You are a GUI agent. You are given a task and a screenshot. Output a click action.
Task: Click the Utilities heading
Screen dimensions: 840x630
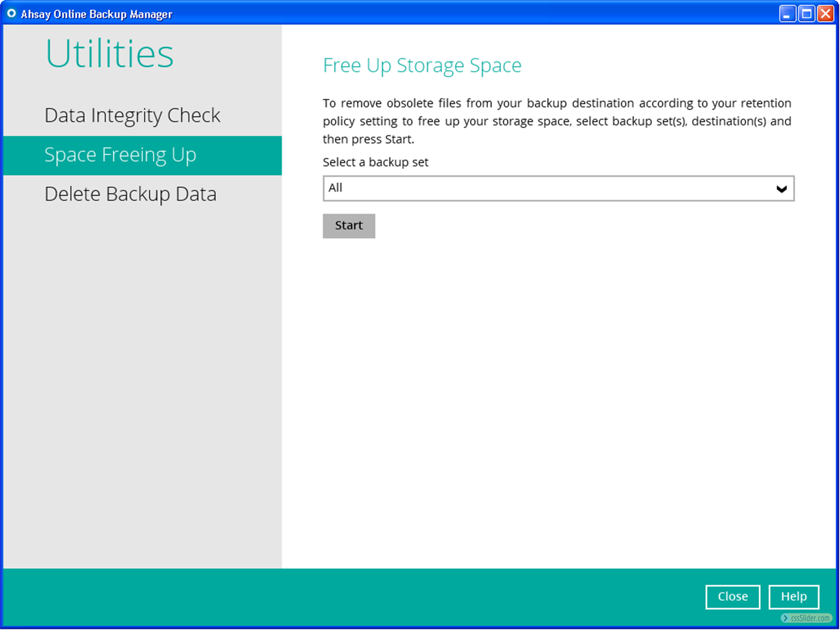(109, 54)
